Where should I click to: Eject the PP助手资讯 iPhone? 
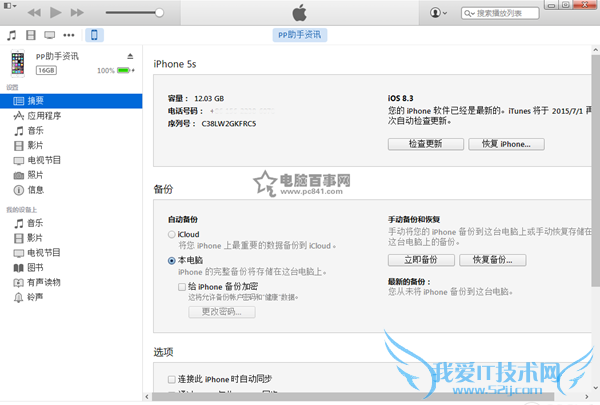click(130, 56)
